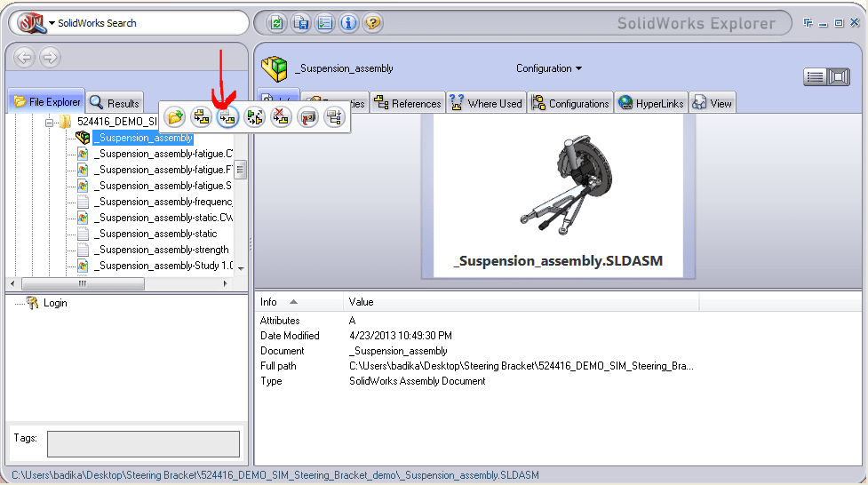
Task: Open the Help question-mark icon
Action: tap(373, 23)
